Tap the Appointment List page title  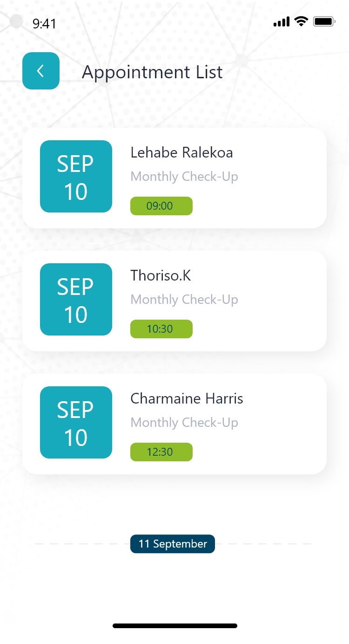(152, 72)
